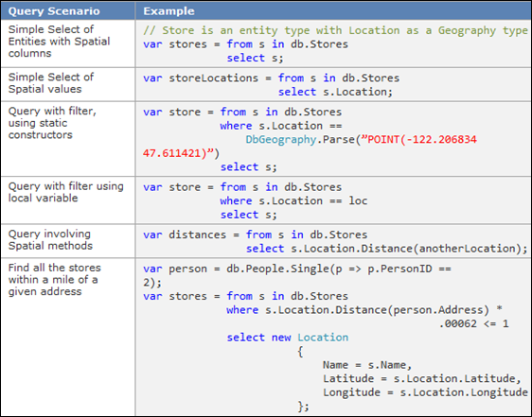532x417 pixels.
Task: Click 'select s.Location.Distance(anotherLocation);' line
Action: [x=387, y=249]
